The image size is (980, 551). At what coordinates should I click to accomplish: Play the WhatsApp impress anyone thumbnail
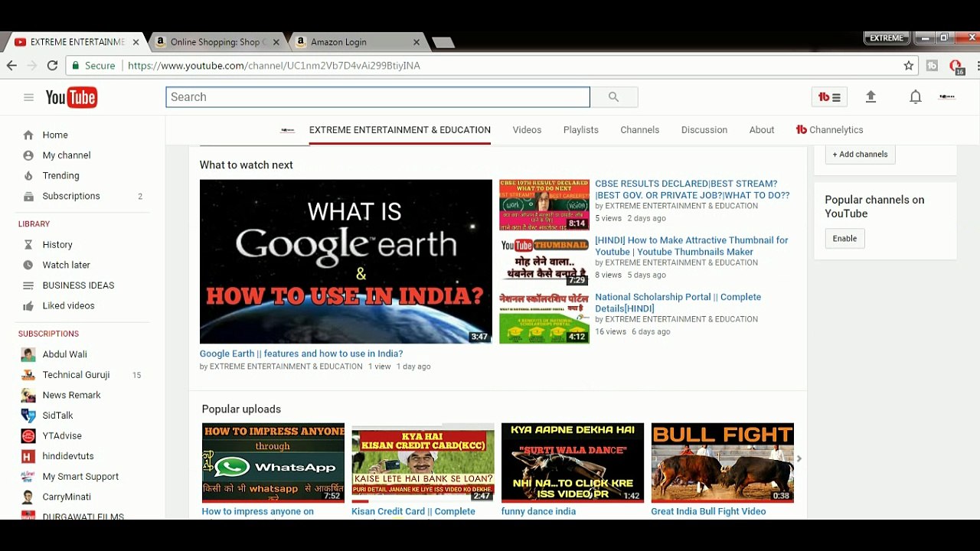click(273, 463)
